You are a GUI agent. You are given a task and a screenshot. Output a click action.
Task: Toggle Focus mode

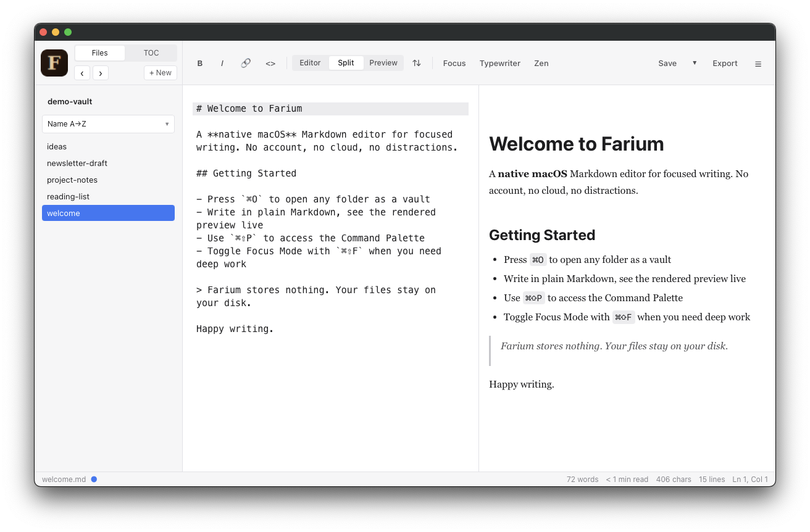[454, 63]
